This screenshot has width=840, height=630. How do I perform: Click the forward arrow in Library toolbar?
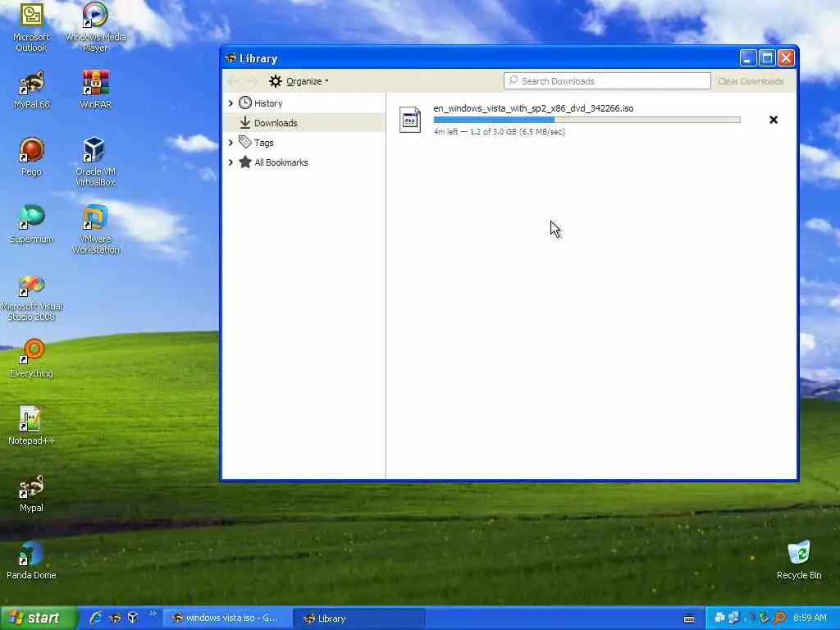click(x=252, y=81)
